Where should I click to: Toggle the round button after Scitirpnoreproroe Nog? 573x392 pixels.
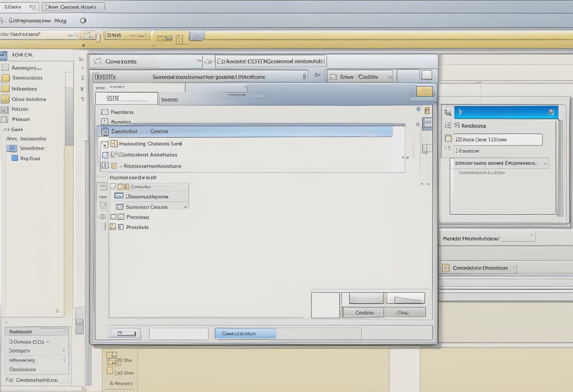83,21
